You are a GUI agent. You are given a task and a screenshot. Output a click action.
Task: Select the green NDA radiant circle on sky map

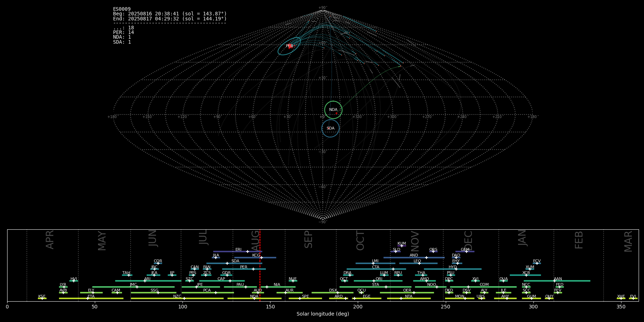tap(333, 110)
